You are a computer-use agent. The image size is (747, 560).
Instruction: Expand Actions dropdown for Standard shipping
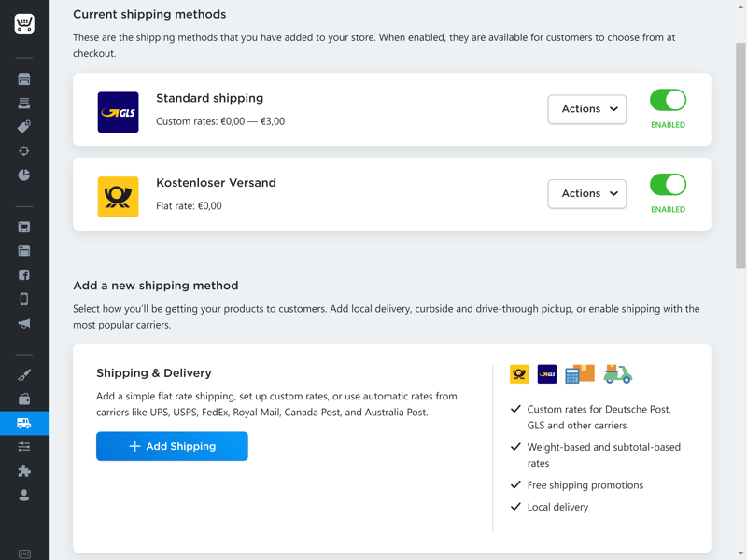[586, 109]
